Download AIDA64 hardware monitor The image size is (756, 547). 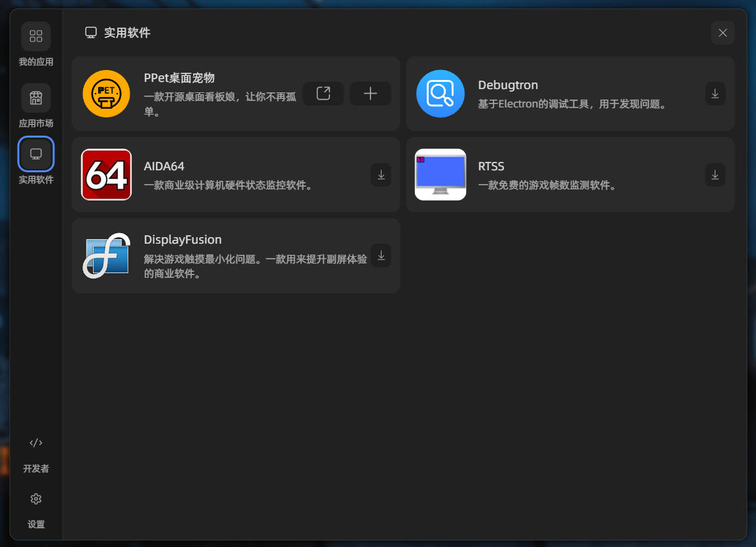click(x=381, y=175)
